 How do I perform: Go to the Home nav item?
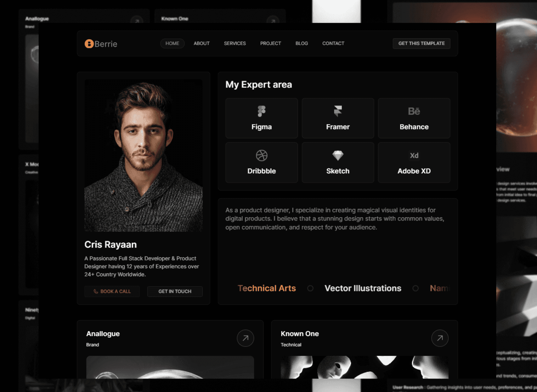pyautogui.click(x=173, y=43)
